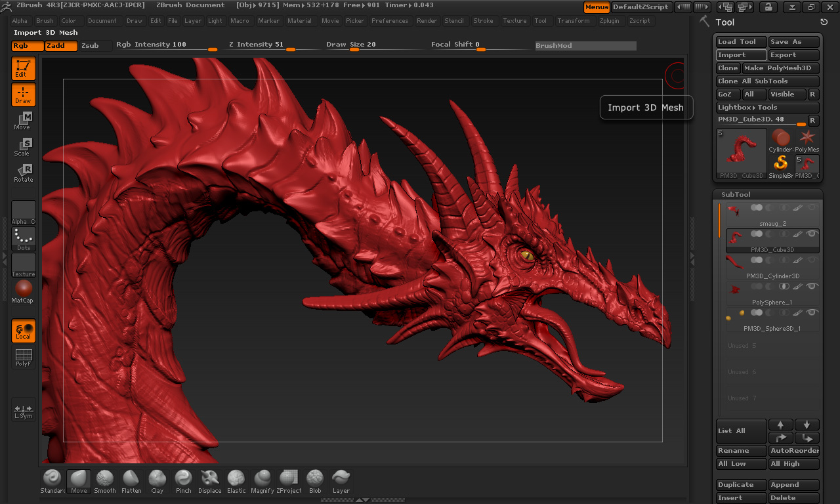The image size is (840, 504).
Task: Activate the Rotate transform tool
Action: click(x=23, y=173)
